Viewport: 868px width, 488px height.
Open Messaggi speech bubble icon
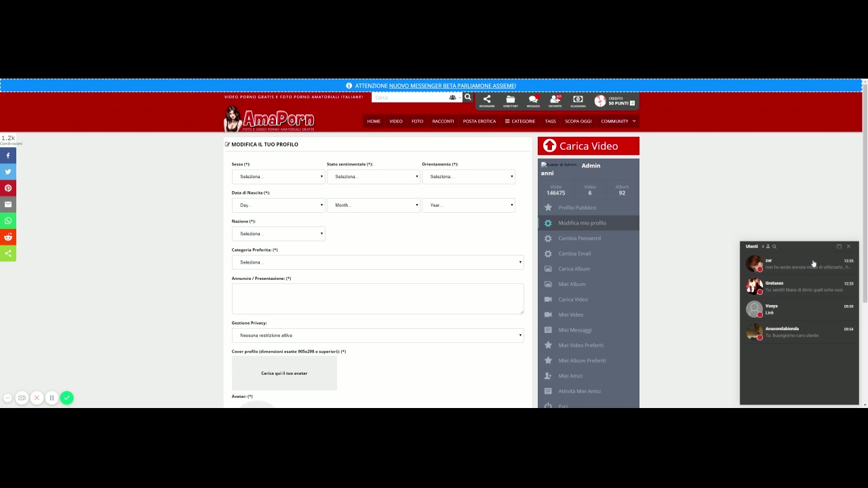(x=533, y=100)
